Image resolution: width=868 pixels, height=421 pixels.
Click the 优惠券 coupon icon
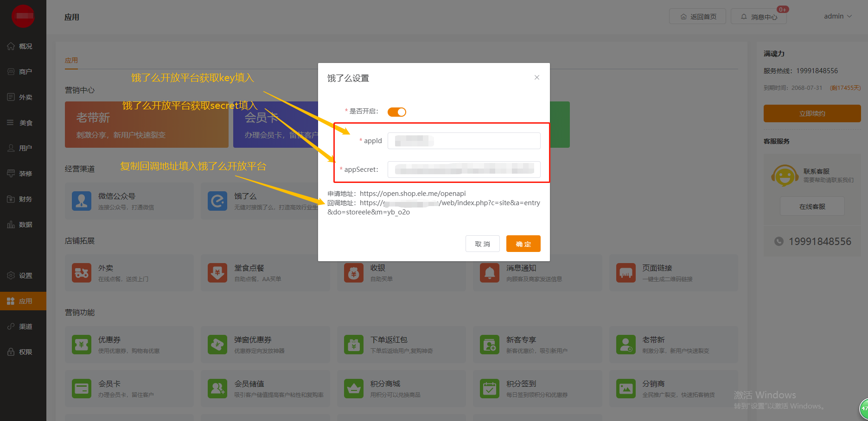pyautogui.click(x=82, y=345)
